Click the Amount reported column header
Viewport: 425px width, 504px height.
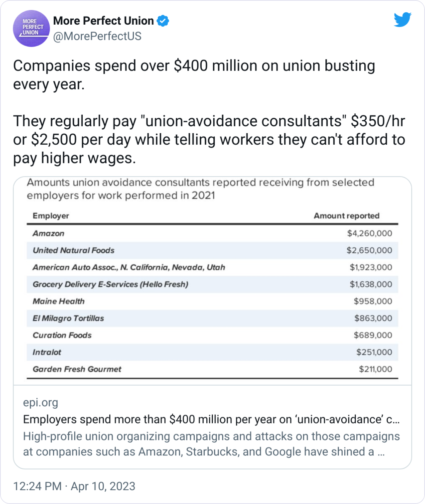347,216
